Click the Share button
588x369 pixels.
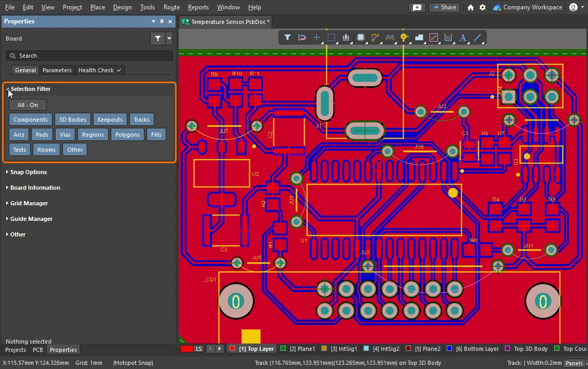(x=444, y=7)
